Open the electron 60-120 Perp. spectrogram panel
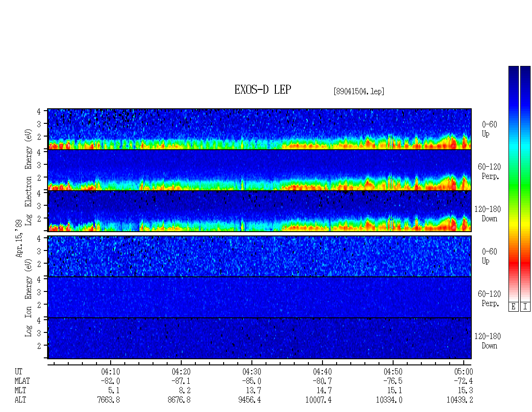This screenshot has width=532, height=412. point(259,170)
